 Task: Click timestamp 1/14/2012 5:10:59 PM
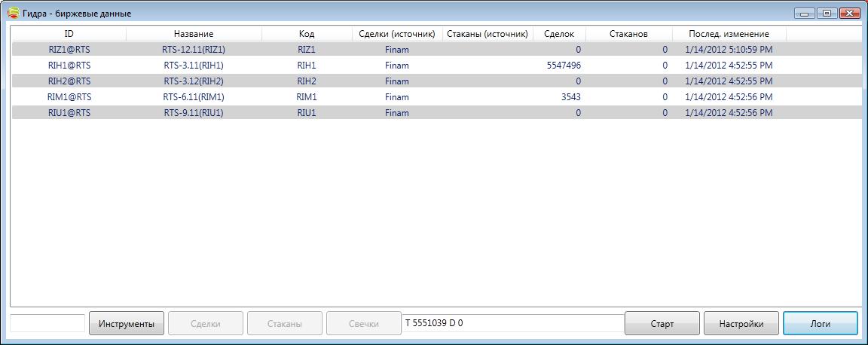pos(729,49)
